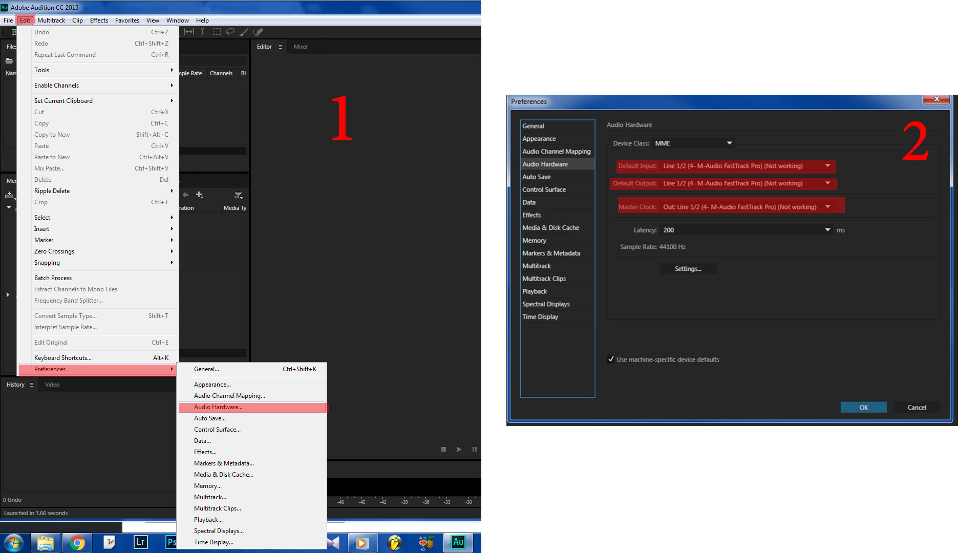Open the Favorites menu
This screenshot has width=980, height=553.
point(127,20)
